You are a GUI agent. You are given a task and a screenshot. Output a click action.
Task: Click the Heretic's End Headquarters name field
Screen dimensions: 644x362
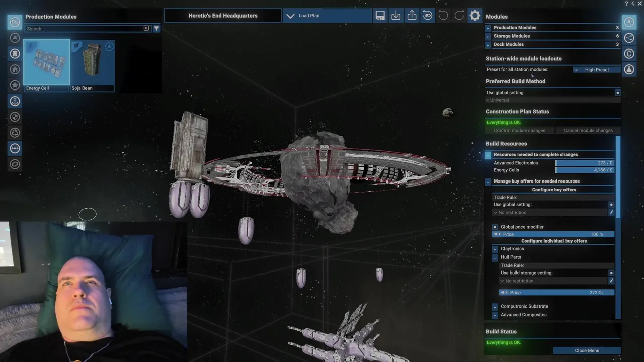(223, 16)
